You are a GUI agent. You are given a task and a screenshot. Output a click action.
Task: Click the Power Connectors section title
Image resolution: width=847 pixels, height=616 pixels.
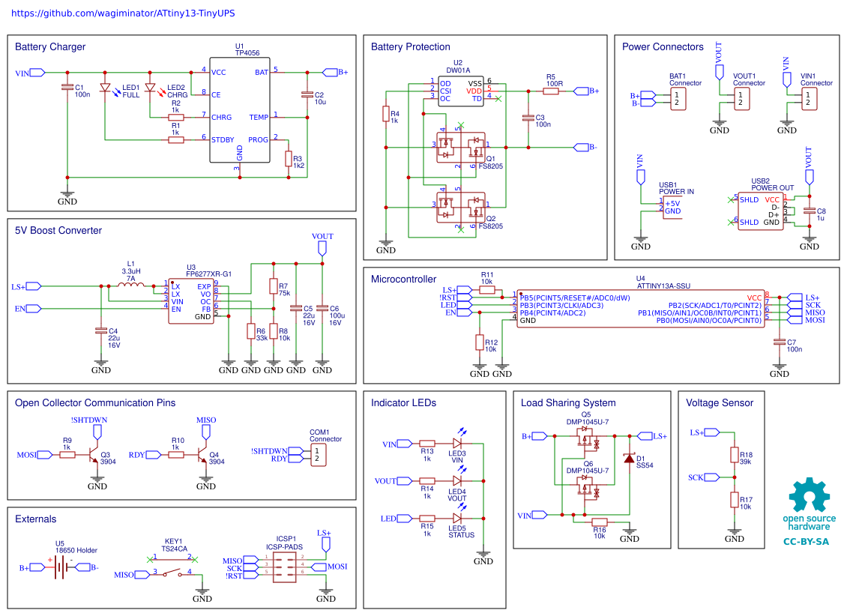(663, 47)
